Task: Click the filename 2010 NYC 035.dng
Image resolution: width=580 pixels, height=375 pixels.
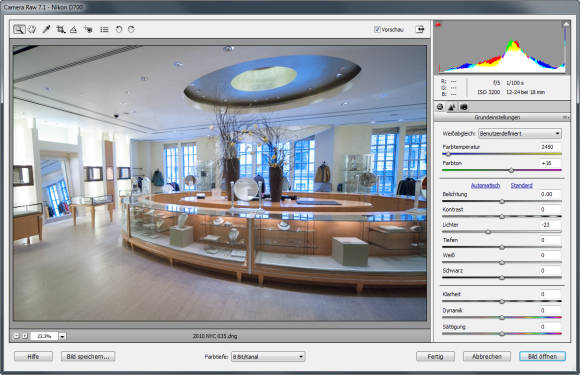Action: coord(215,336)
